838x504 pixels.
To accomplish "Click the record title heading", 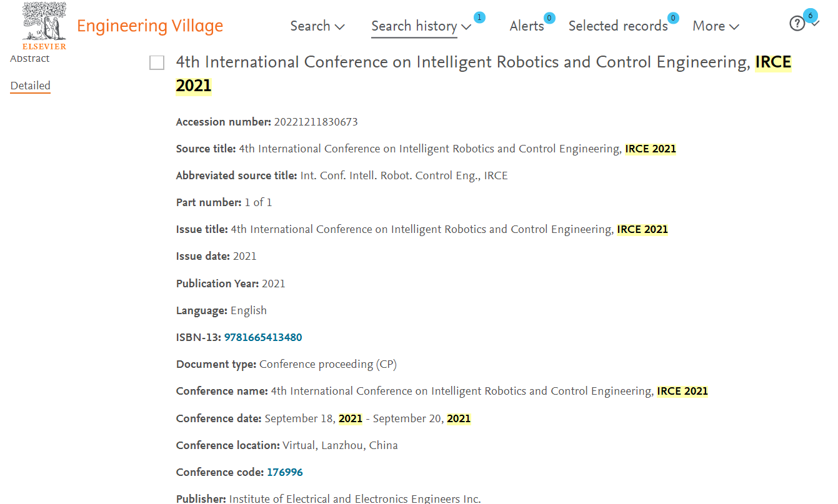I will coord(484,73).
